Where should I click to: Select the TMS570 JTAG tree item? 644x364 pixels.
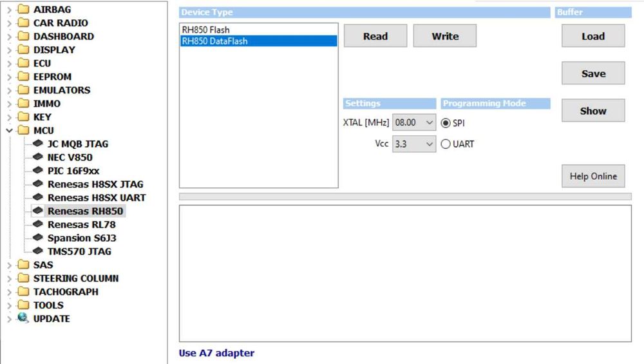click(79, 251)
